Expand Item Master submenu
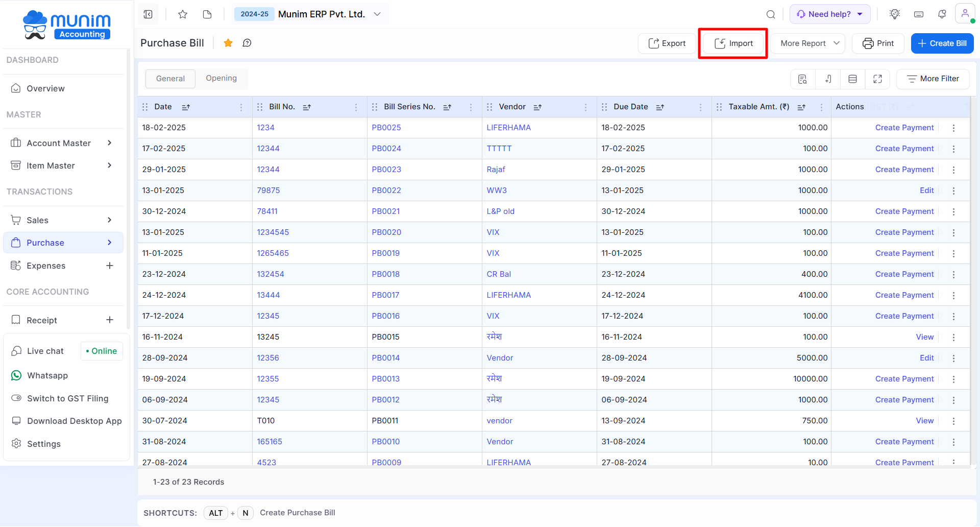This screenshot has width=980, height=527. (x=109, y=165)
